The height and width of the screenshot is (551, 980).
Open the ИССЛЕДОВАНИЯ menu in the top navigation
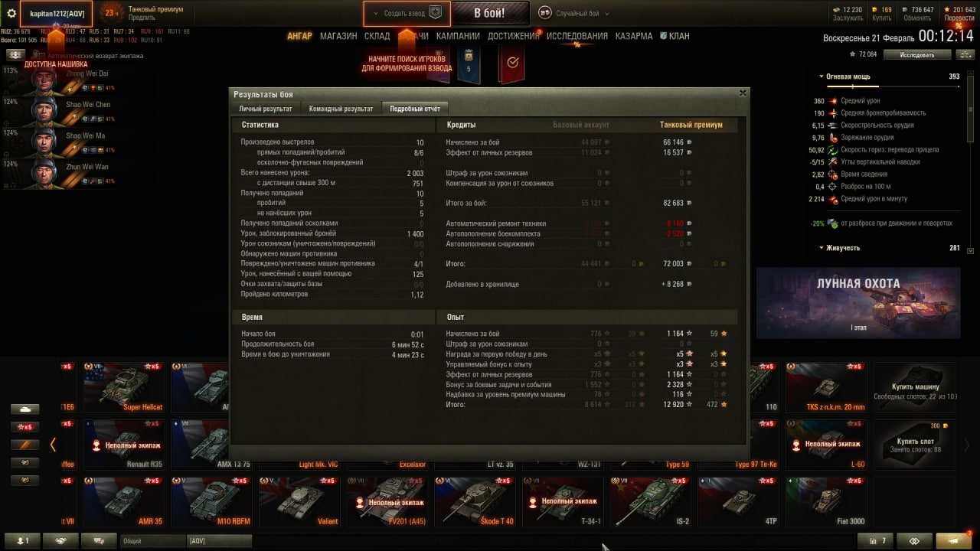pyautogui.click(x=577, y=36)
